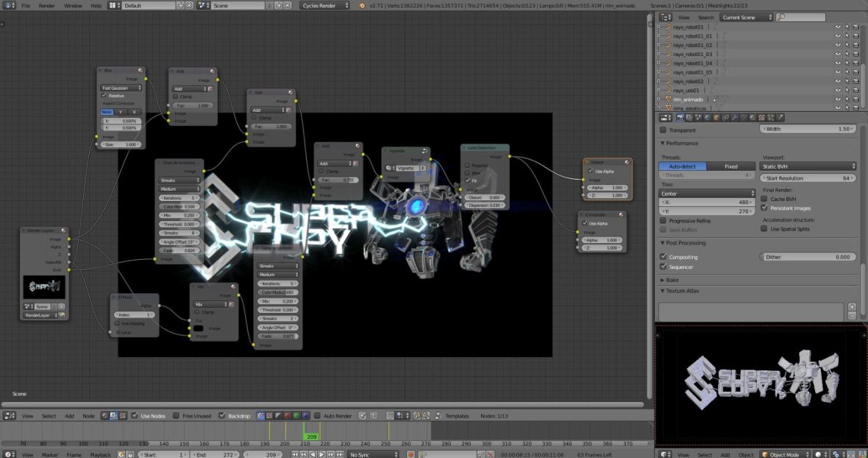Viewport: 868px width, 458px height.
Task: Open the Node menu in node editor header
Action: point(88,416)
